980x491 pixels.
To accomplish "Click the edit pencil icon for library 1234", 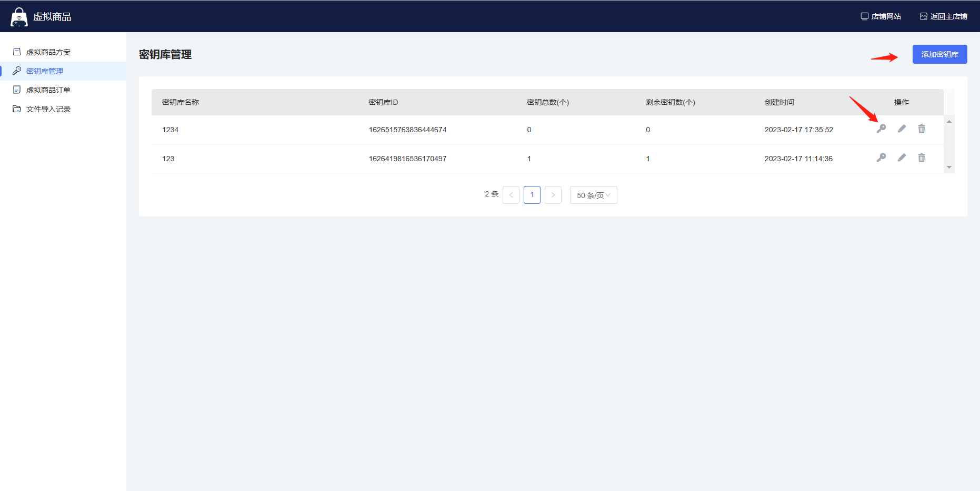I will [x=902, y=129].
